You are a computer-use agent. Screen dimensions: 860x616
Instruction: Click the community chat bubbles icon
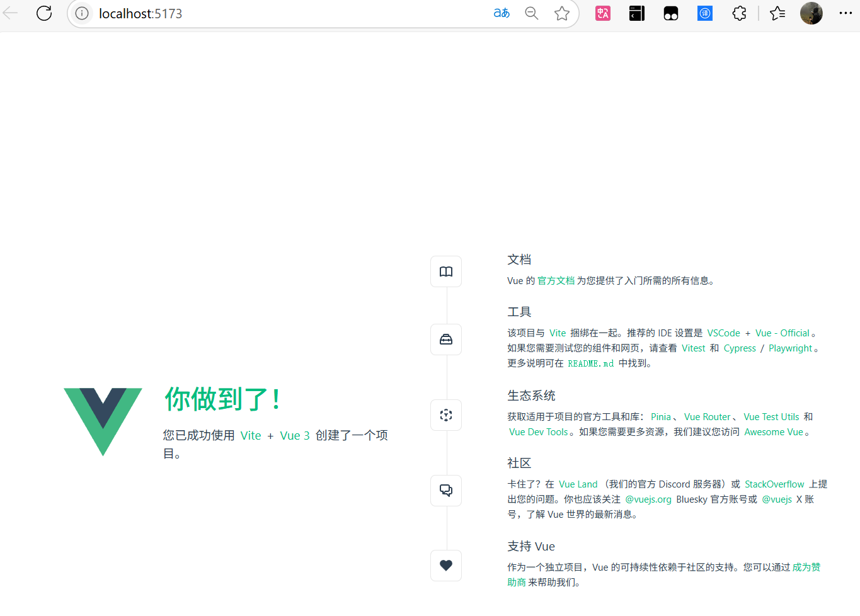tap(446, 491)
